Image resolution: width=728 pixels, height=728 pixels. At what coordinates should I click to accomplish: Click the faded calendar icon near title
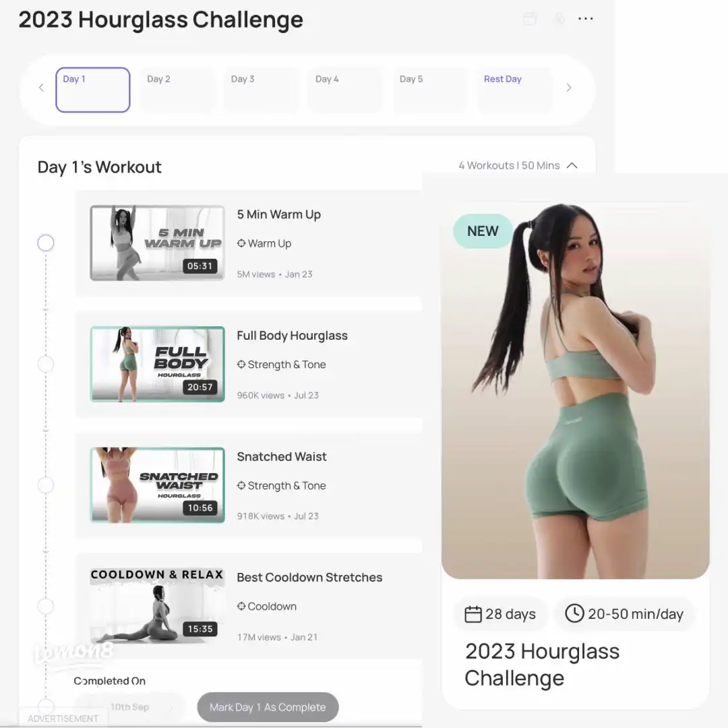(530, 19)
